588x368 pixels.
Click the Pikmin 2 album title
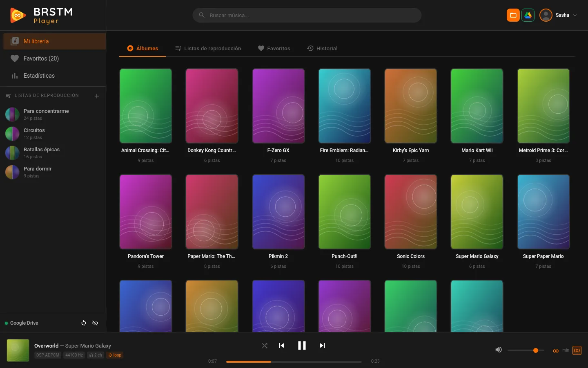click(278, 256)
